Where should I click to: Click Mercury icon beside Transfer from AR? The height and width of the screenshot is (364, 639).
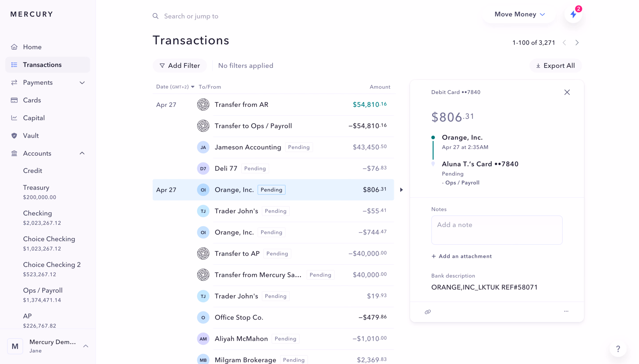(203, 105)
